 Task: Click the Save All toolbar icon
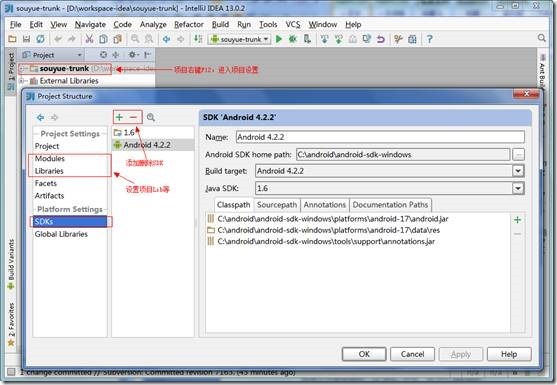point(26,39)
